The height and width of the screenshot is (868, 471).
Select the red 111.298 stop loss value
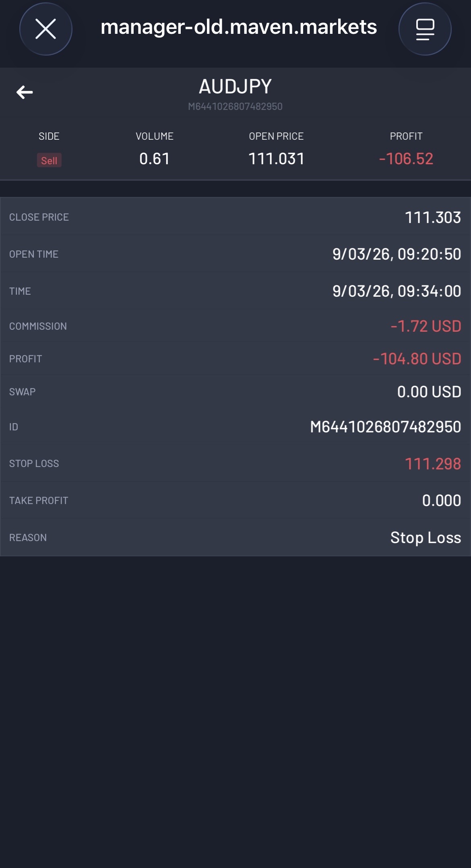(433, 464)
